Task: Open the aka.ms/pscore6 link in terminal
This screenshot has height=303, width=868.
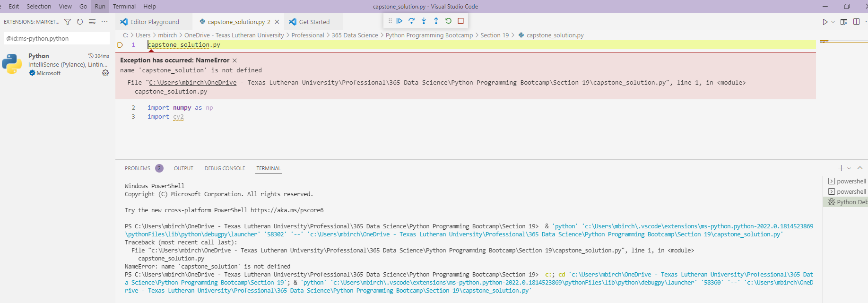Action: 287,210
